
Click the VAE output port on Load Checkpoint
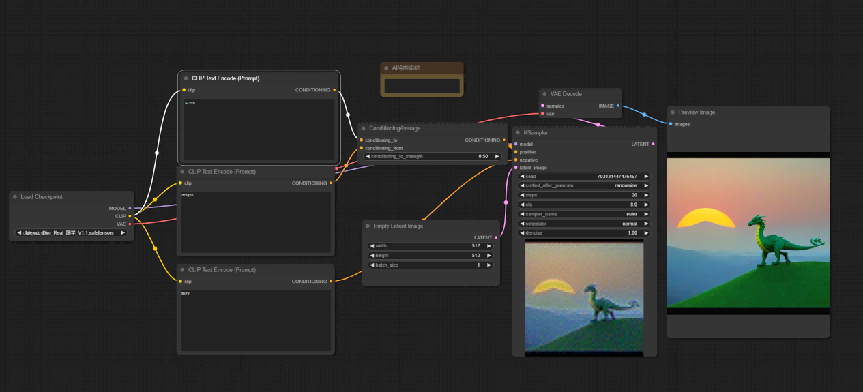[130, 224]
